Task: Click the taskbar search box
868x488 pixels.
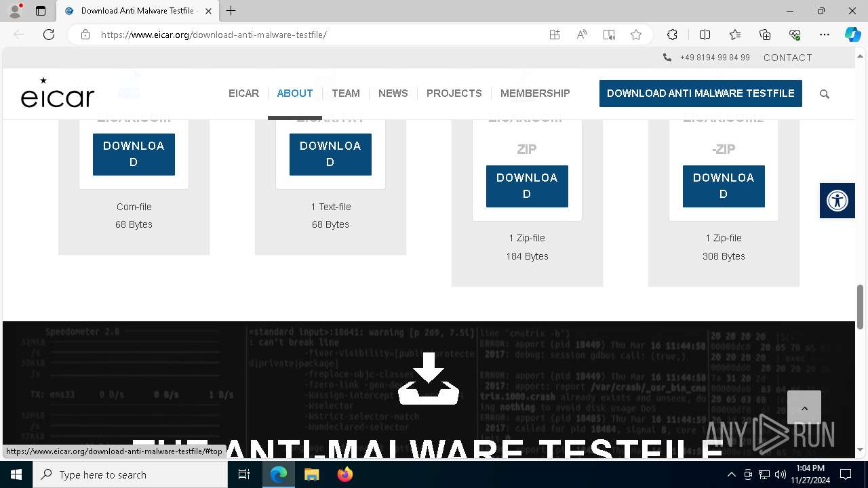Action: coord(130,474)
